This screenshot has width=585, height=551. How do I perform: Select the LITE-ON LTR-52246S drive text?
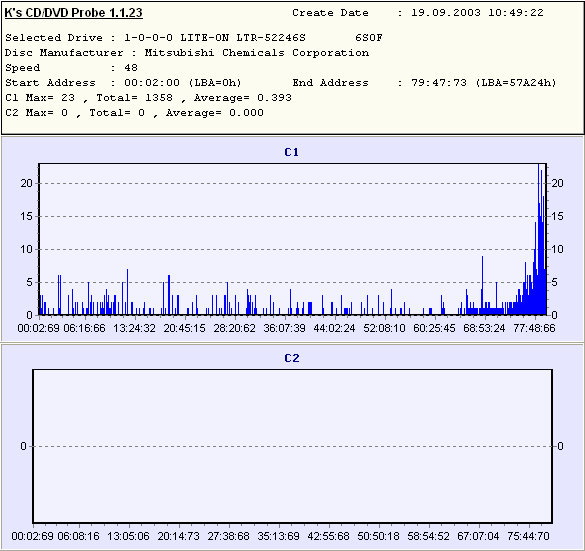[243, 38]
